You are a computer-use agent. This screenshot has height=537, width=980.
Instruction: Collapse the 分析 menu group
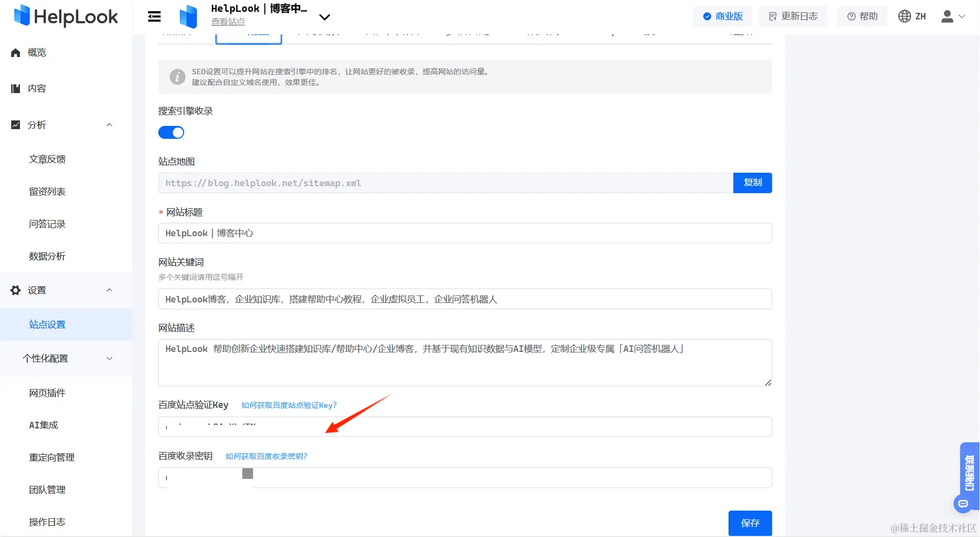pyautogui.click(x=109, y=125)
